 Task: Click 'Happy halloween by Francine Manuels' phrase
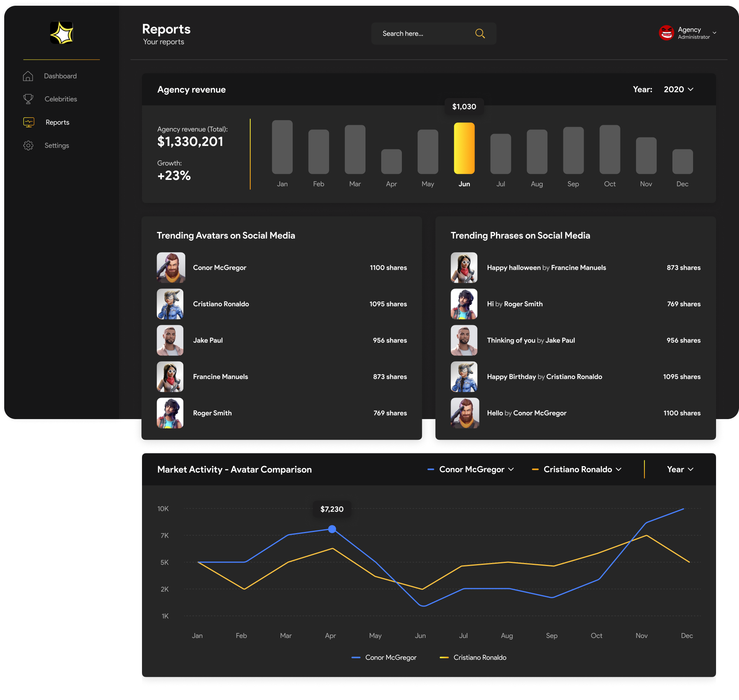547,268
